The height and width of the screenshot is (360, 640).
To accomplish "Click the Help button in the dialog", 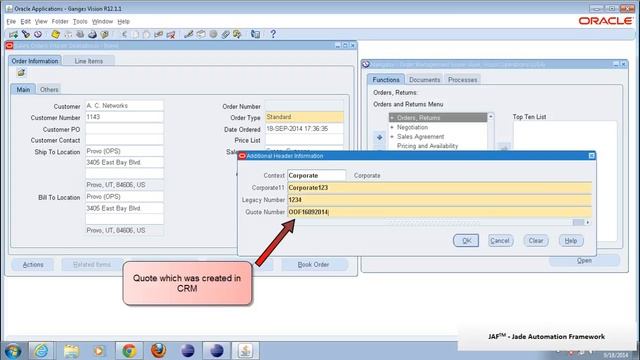I will pyautogui.click(x=571, y=241).
